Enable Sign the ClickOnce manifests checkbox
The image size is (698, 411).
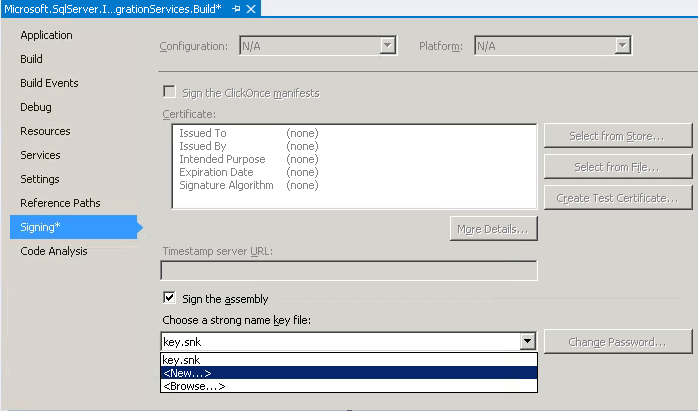click(x=169, y=92)
